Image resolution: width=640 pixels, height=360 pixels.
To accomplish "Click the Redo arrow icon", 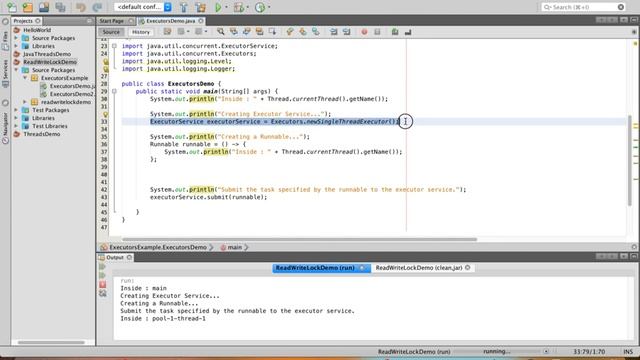I will click(97, 7).
